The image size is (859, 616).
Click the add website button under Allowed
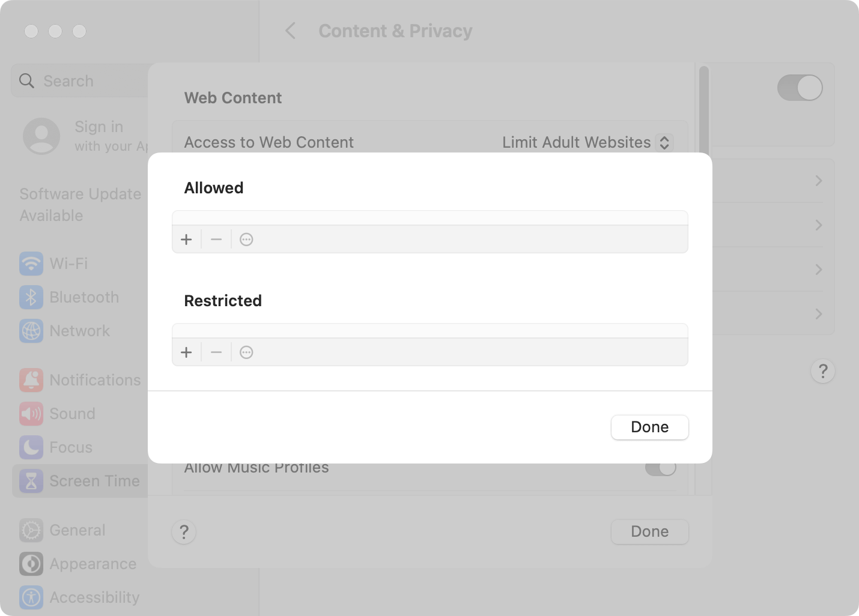186,239
